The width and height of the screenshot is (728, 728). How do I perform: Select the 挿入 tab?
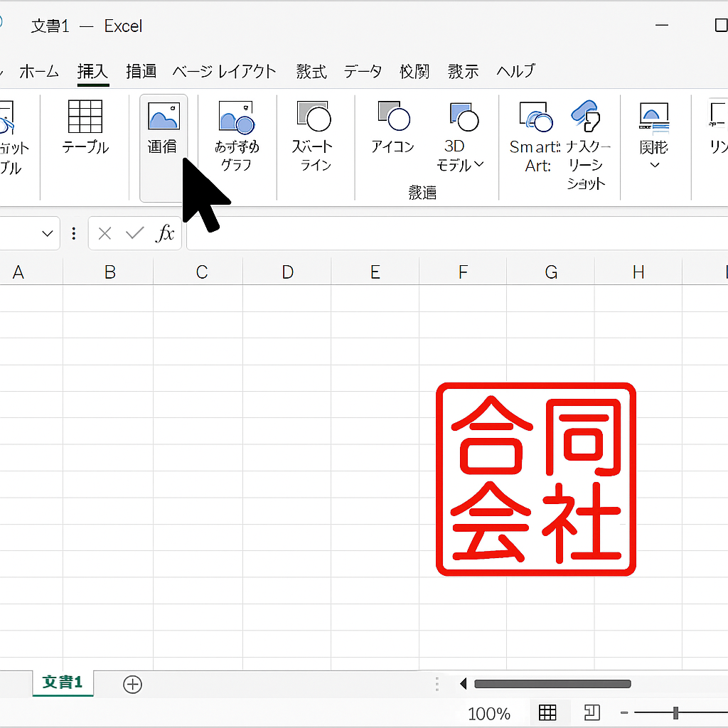93,72
